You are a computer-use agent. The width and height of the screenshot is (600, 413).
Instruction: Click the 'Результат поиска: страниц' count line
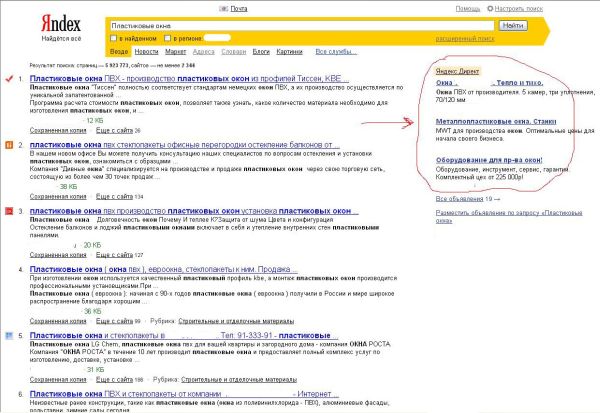click(112, 65)
